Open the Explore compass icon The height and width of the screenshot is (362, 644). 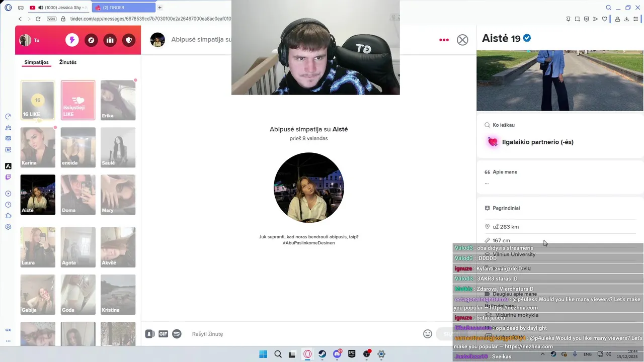click(91, 40)
